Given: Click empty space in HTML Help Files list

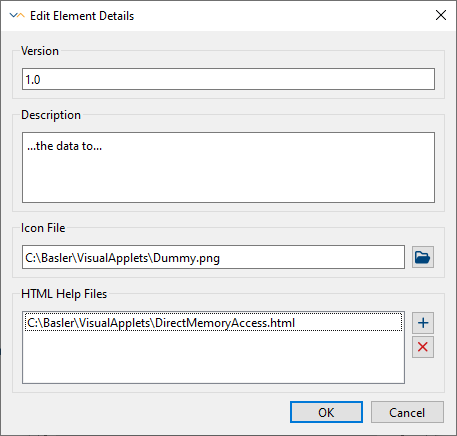Looking at the screenshot, I should click(213, 358).
